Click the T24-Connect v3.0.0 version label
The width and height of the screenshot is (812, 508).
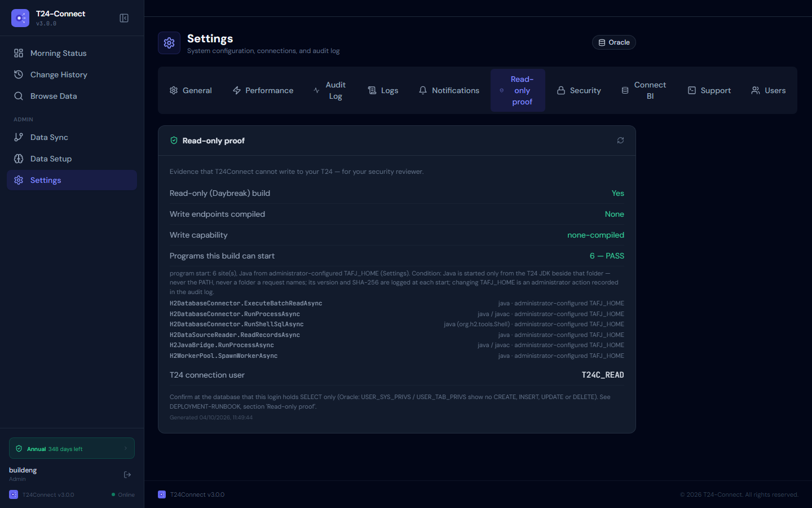tap(46, 24)
